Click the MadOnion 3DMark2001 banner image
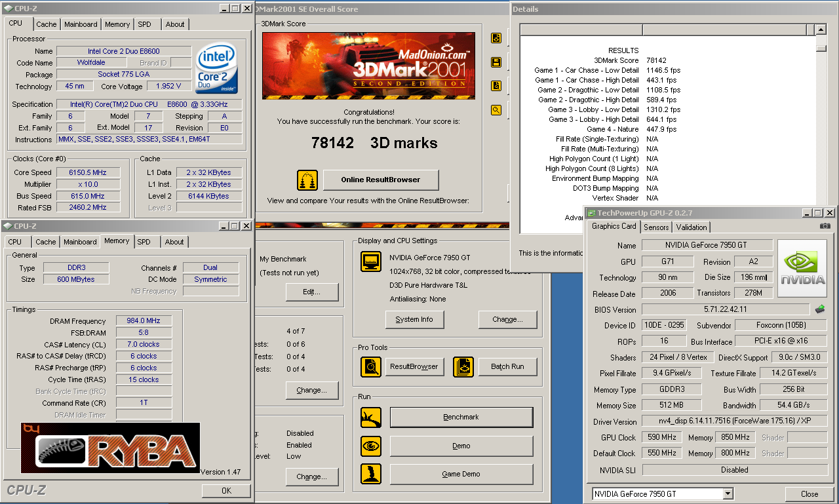Viewport: 839px width, 504px height. pos(368,66)
